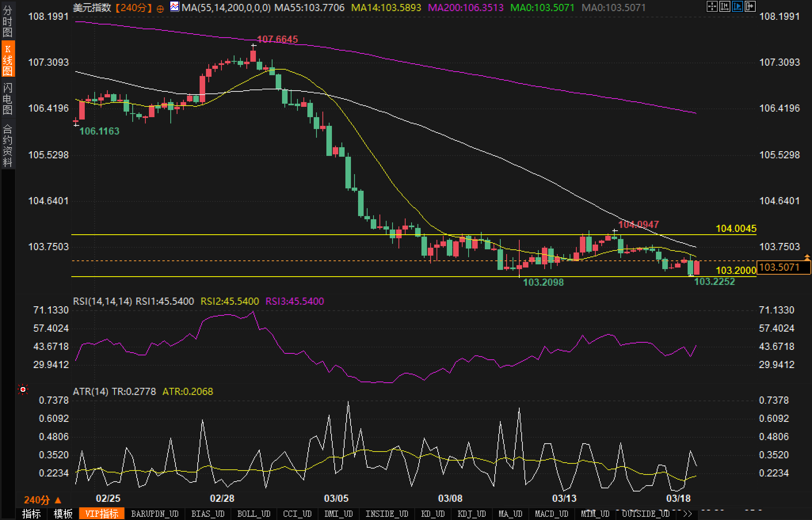This screenshot has height=520, width=812.
Task: Select the 104.0045 horizontal line label
Action: (x=736, y=228)
